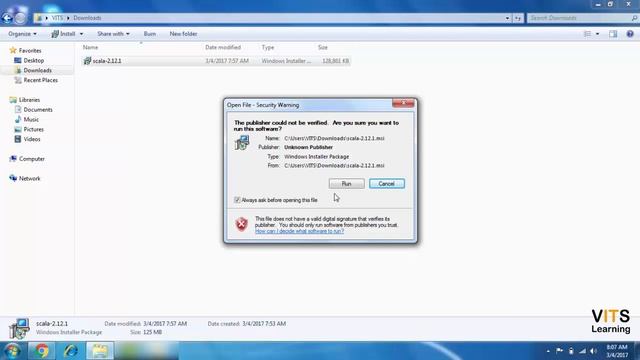Open the Organize menu
The height and width of the screenshot is (360, 640).
point(22,34)
